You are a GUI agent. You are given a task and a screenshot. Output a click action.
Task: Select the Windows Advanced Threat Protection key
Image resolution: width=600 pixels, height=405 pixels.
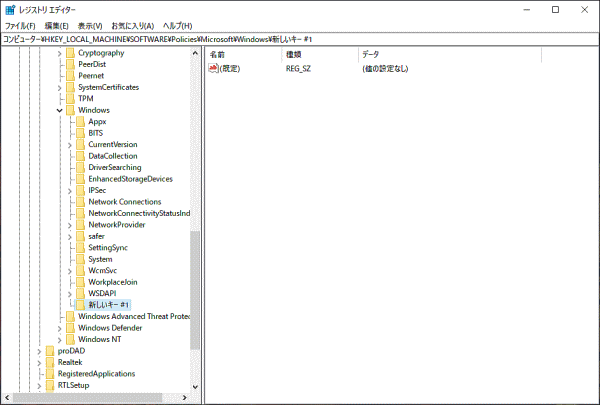pyautogui.click(x=134, y=317)
